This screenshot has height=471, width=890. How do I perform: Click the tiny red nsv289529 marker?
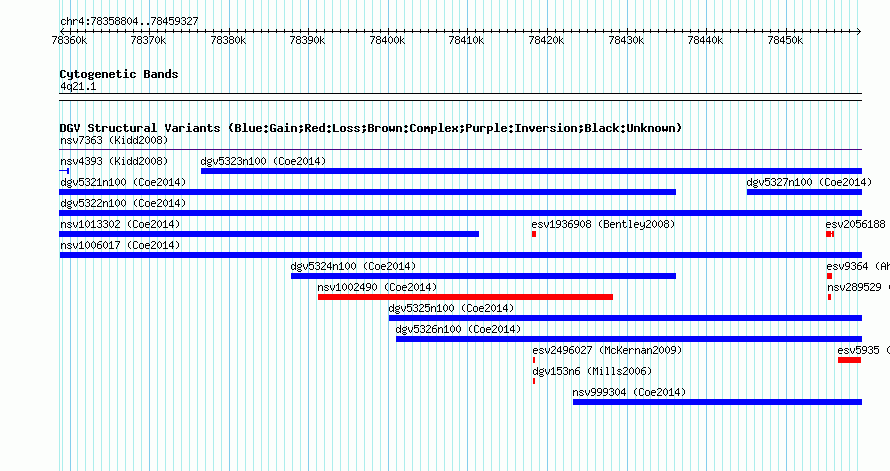(829, 297)
